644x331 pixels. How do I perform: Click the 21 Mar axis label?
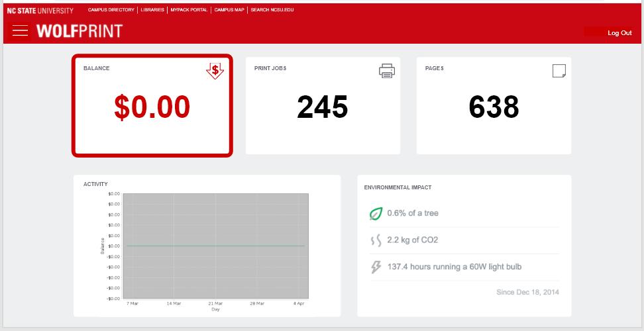tap(215, 304)
